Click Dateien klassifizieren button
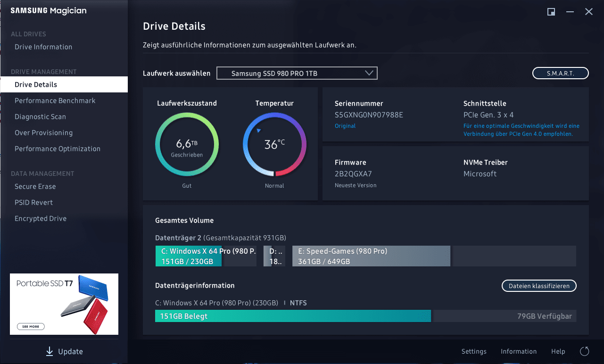Viewport: 604px width, 364px height. [539, 286]
